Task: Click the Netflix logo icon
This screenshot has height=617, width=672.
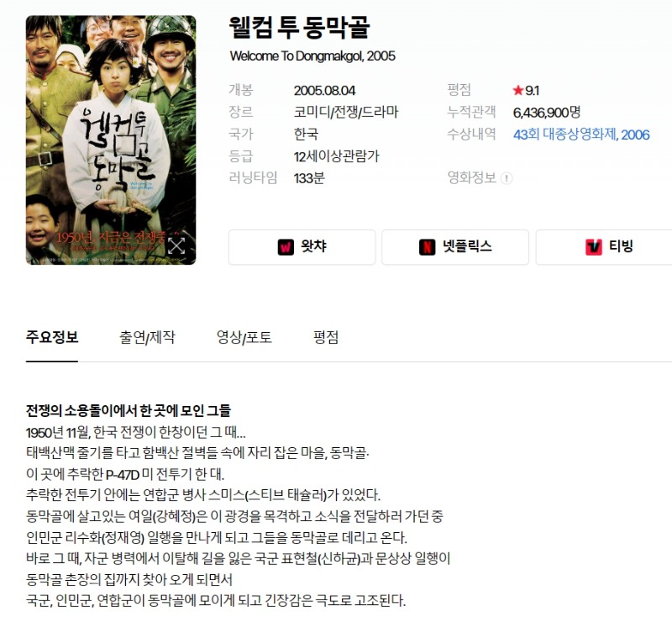Action: click(427, 247)
